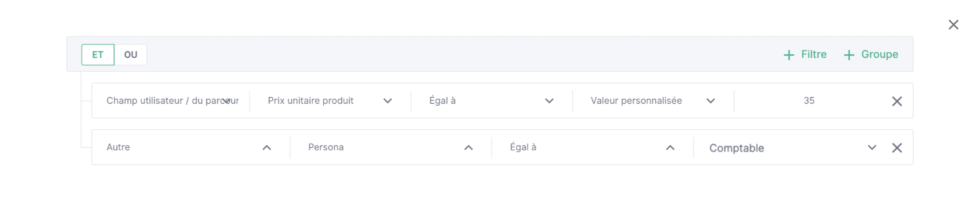Click the value field containing 35
The height and width of the screenshot is (204, 980).
(x=809, y=101)
